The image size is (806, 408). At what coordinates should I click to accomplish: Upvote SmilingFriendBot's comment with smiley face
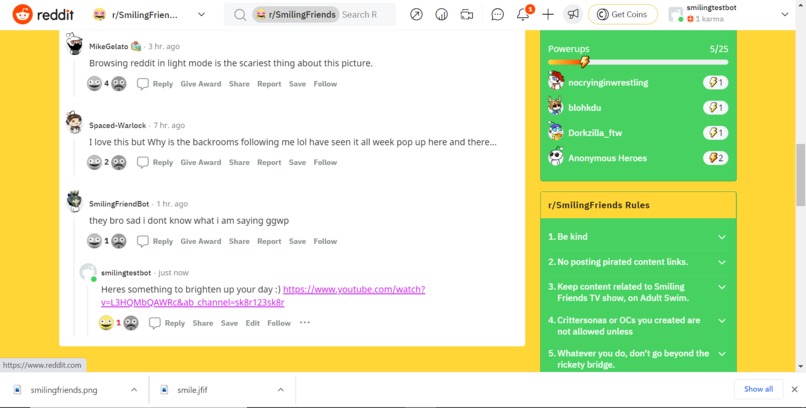click(x=95, y=241)
